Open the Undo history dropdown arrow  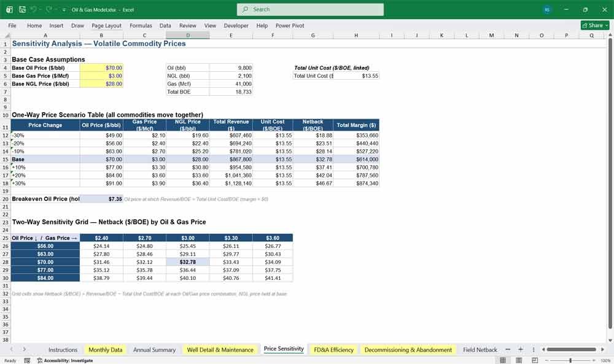pyautogui.click(x=40, y=9)
